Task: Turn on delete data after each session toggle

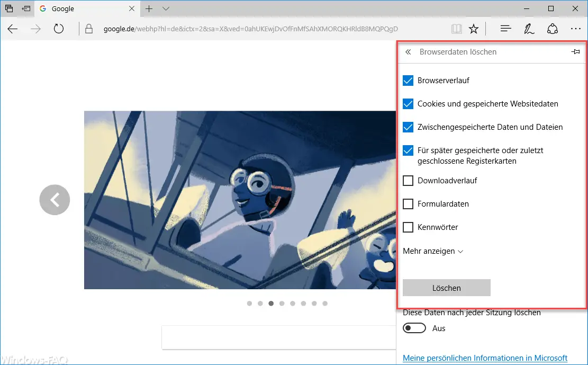Action: click(x=414, y=328)
